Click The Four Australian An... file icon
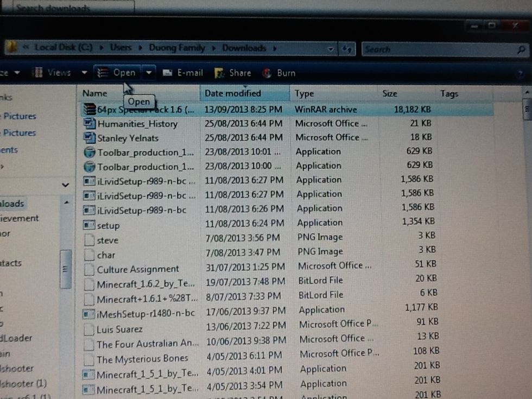 click(88, 344)
